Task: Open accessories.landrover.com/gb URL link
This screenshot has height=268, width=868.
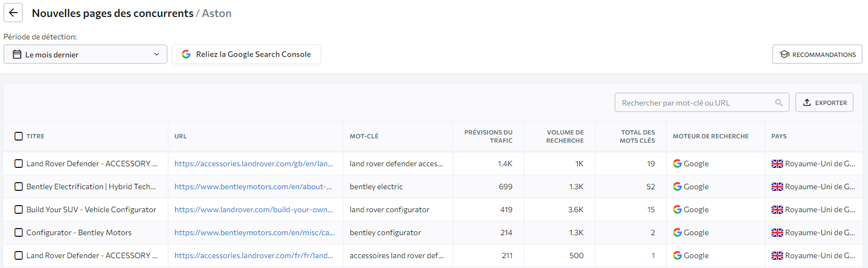Action: pyautogui.click(x=254, y=164)
